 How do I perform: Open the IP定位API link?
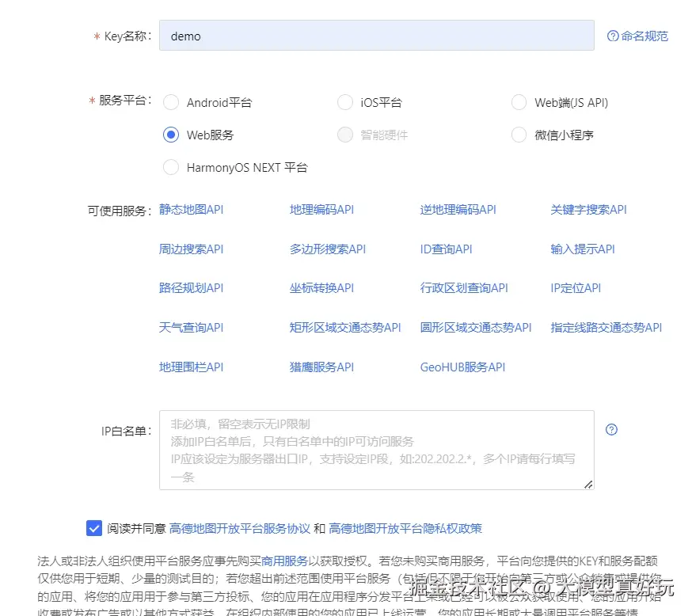(x=576, y=288)
